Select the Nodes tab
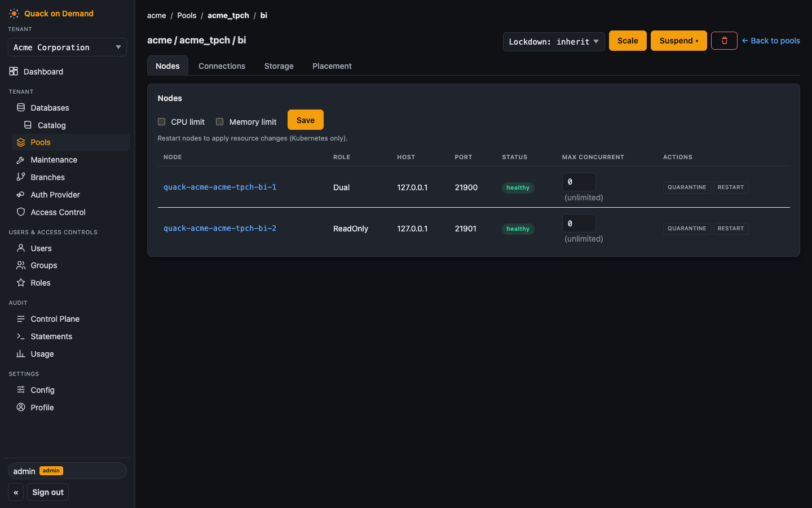This screenshot has width=812, height=508. [x=167, y=66]
